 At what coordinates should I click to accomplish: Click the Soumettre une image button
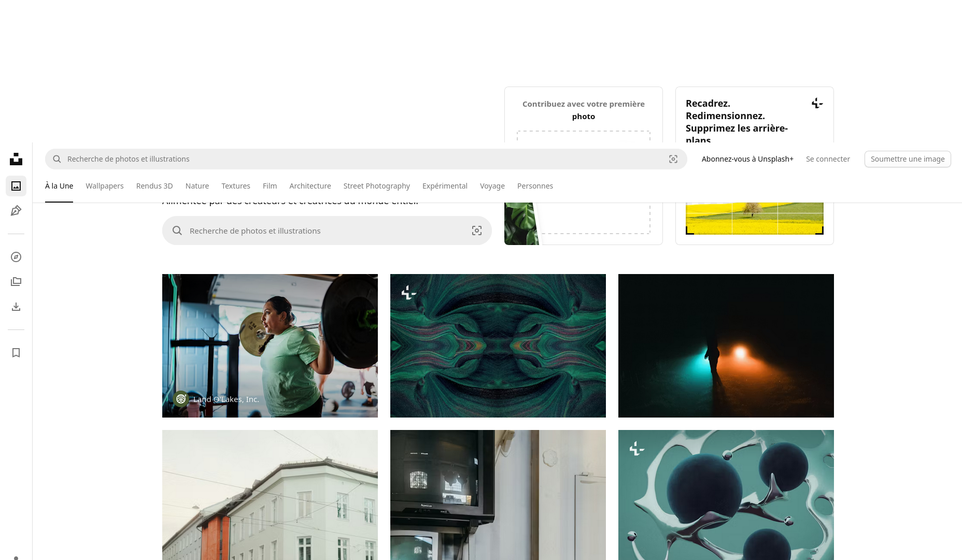pyautogui.click(x=907, y=159)
